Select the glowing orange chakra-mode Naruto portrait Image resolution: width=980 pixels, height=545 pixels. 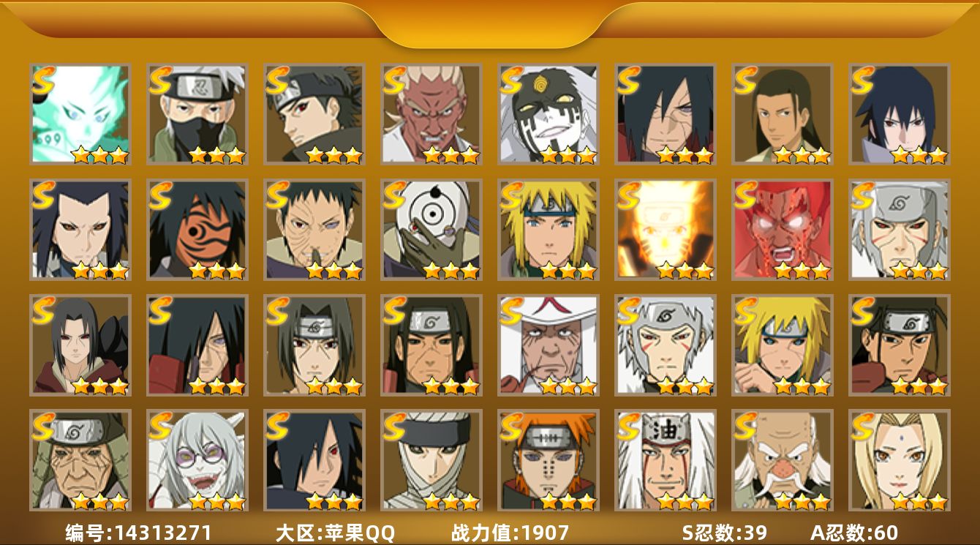pos(666,230)
